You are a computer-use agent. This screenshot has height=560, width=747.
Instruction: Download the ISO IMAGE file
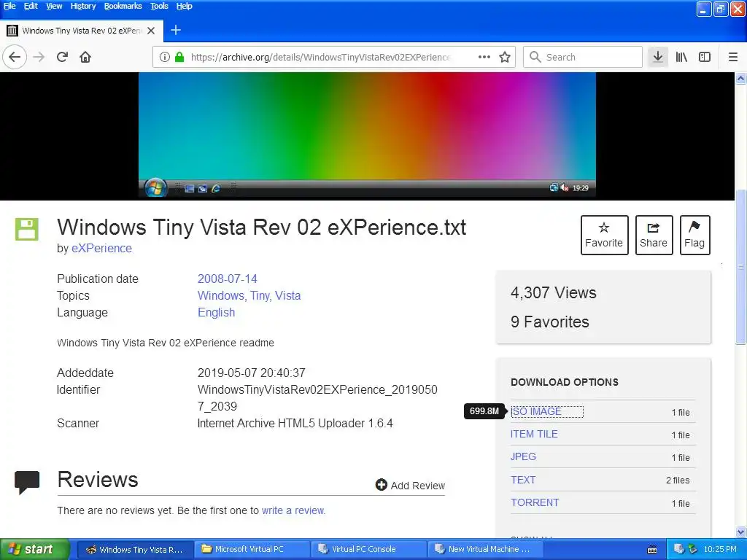tap(536, 411)
